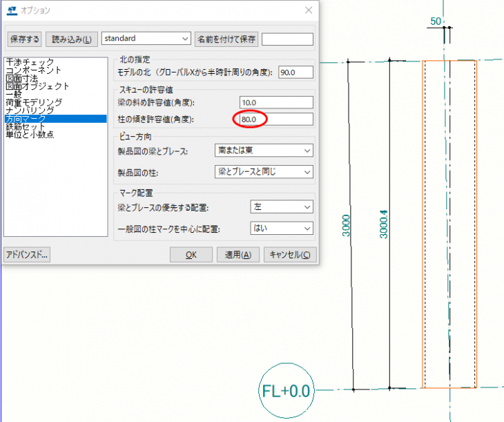Image resolution: width=504 pixels, height=422 pixels.
Task: Click the 適用(A) button
Action: pos(238,255)
